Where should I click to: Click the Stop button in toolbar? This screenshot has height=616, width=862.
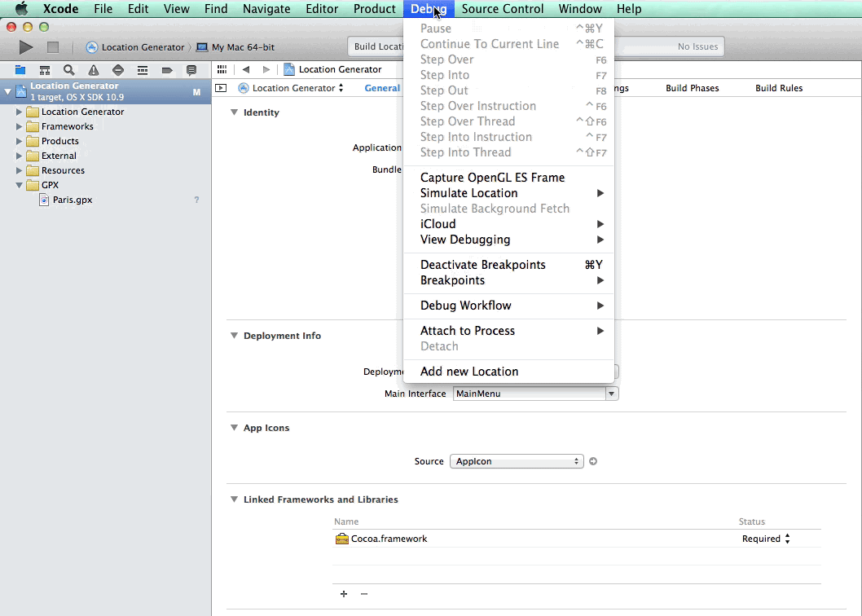pos(53,47)
